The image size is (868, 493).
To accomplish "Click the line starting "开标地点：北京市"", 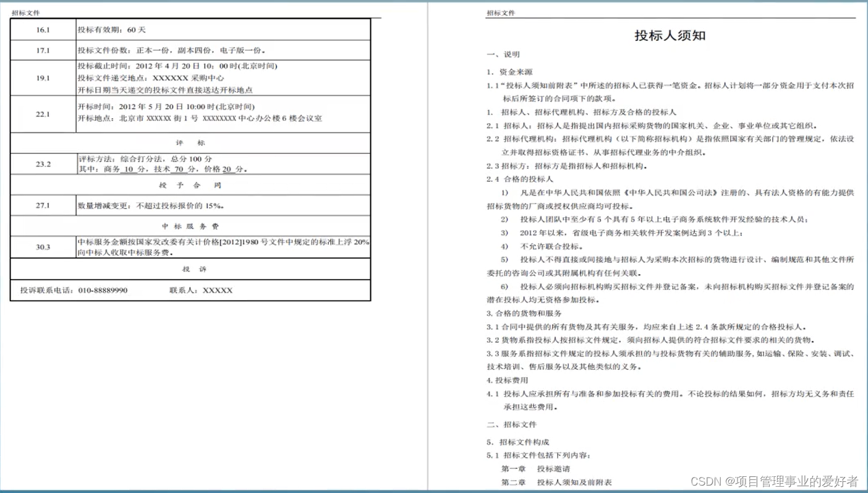I will [200, 118].
